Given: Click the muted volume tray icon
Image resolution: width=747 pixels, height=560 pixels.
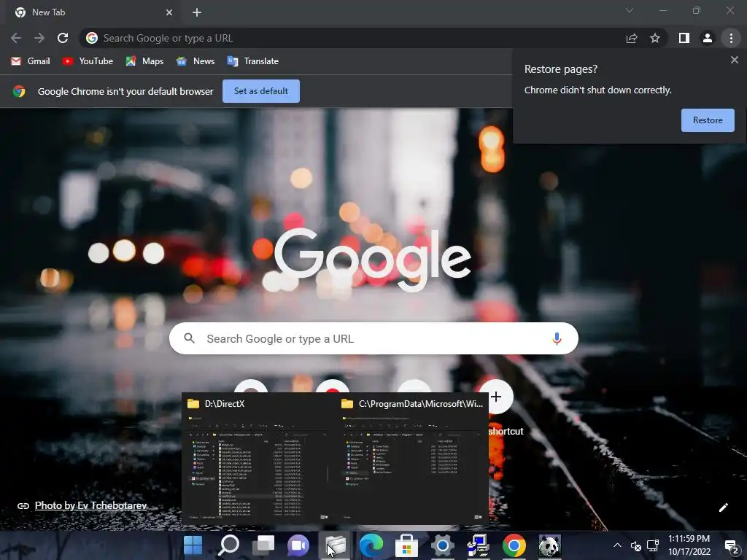Looking at the screenshot, I should (635, 545).
